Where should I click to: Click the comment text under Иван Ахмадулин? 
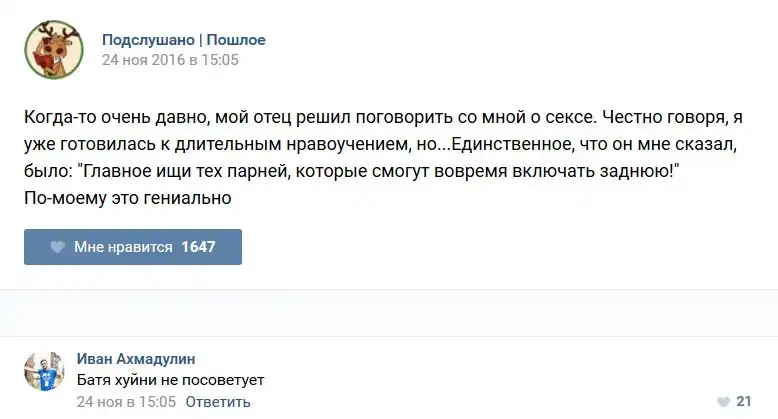click(173, 380)
